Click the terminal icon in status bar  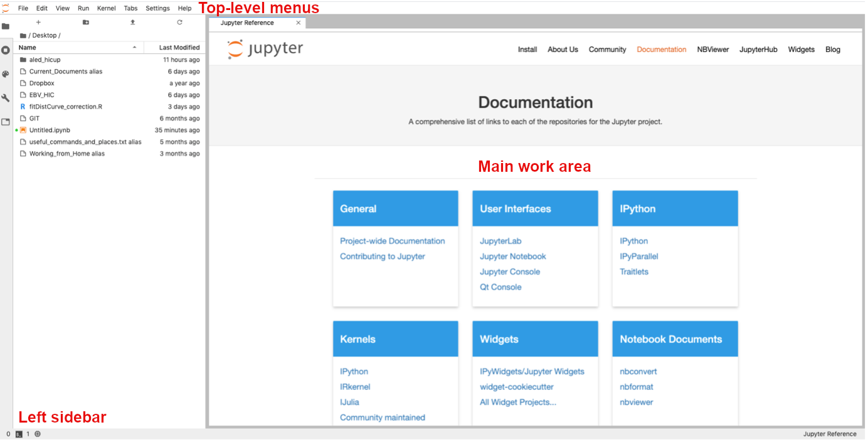click(19, 434)
